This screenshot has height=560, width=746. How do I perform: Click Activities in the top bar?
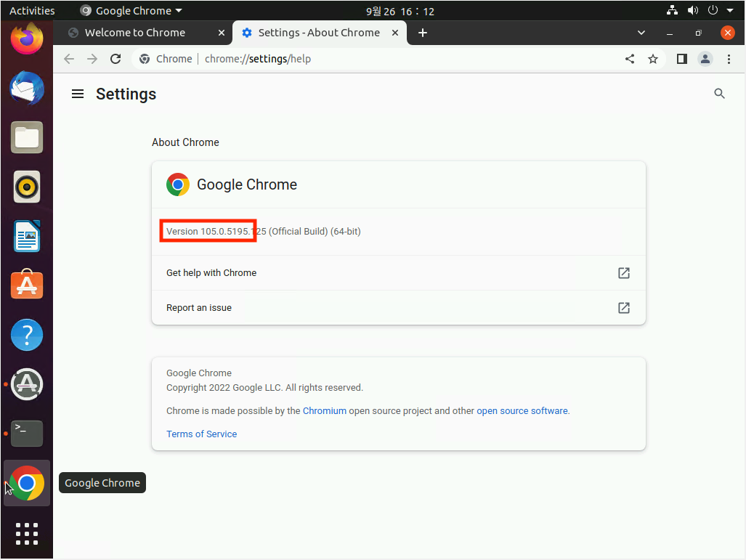[x=33, y=10]
